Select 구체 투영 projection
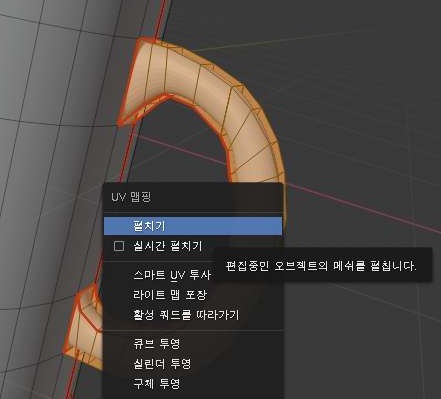441x399 pixels. tap(156, 384)
